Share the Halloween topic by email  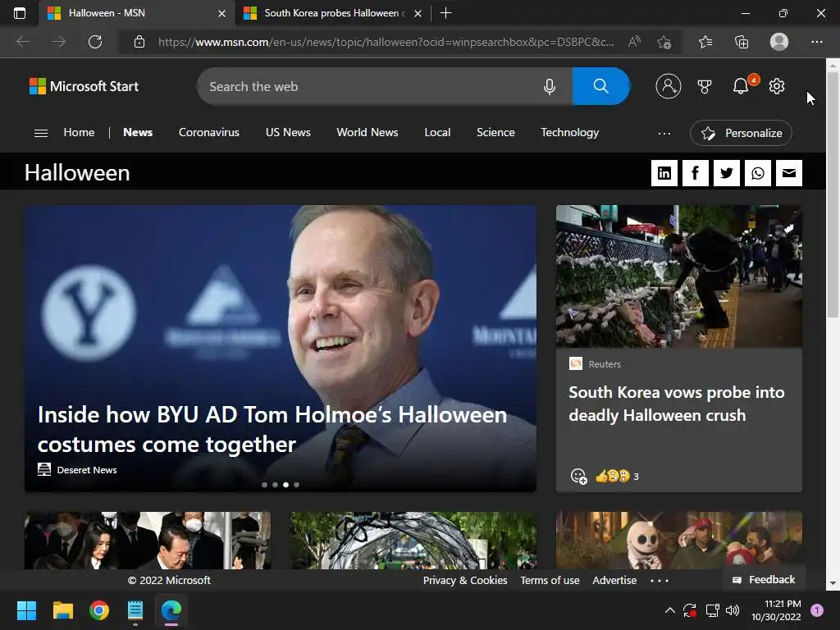point(788,173)
